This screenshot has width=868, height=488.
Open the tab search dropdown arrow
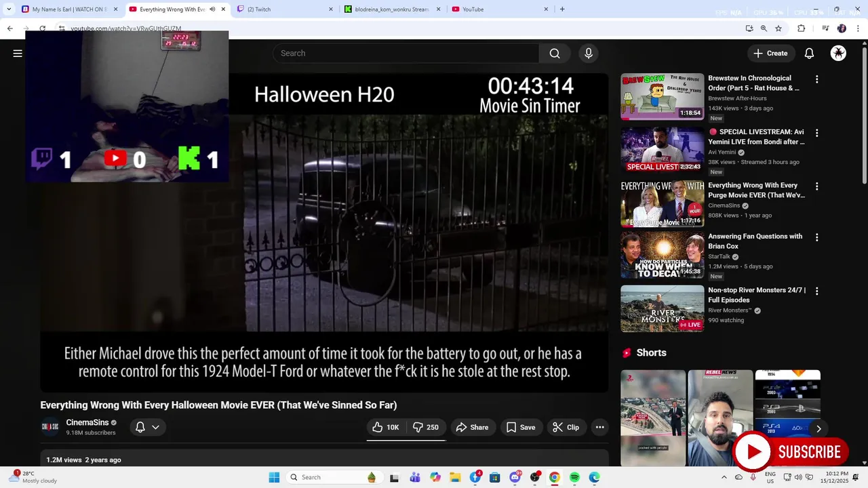coord(9,9)
